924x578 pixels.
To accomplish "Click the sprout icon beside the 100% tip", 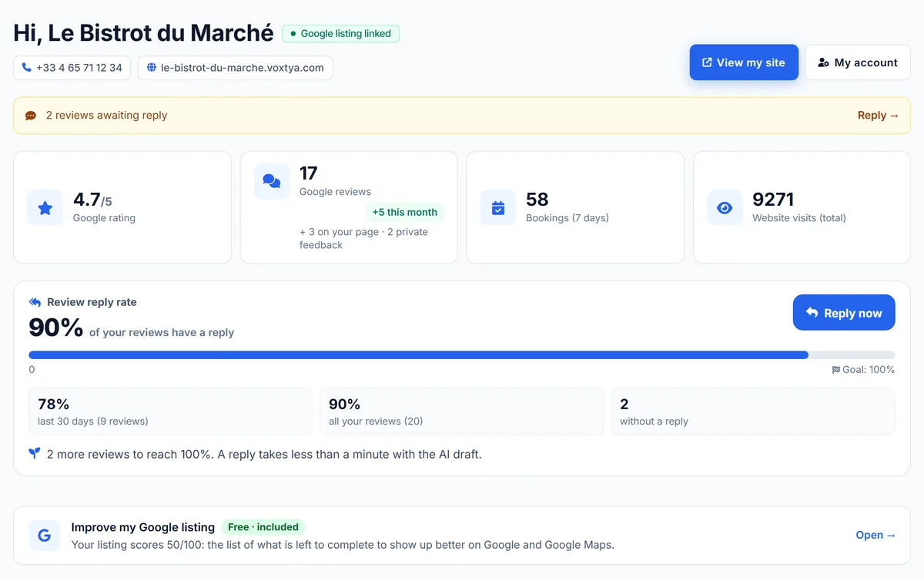I will (35, 454).
